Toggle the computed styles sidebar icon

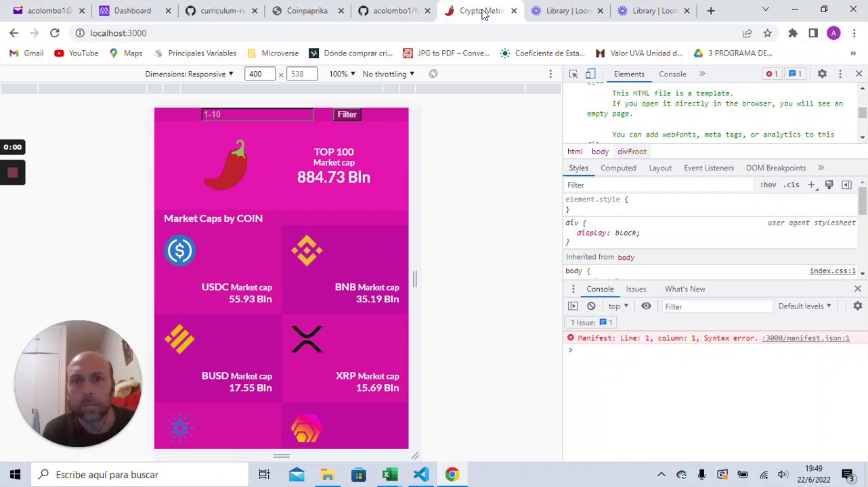(846, 185)
